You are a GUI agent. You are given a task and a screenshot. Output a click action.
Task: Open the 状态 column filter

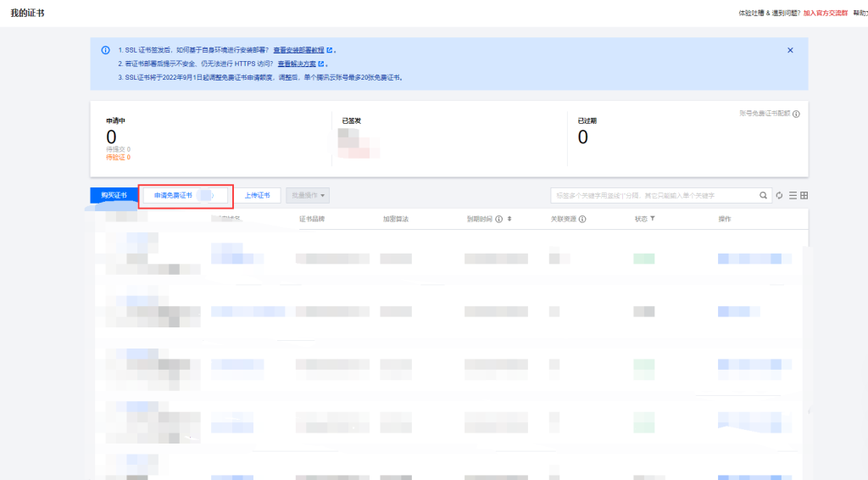click(652, 219)
